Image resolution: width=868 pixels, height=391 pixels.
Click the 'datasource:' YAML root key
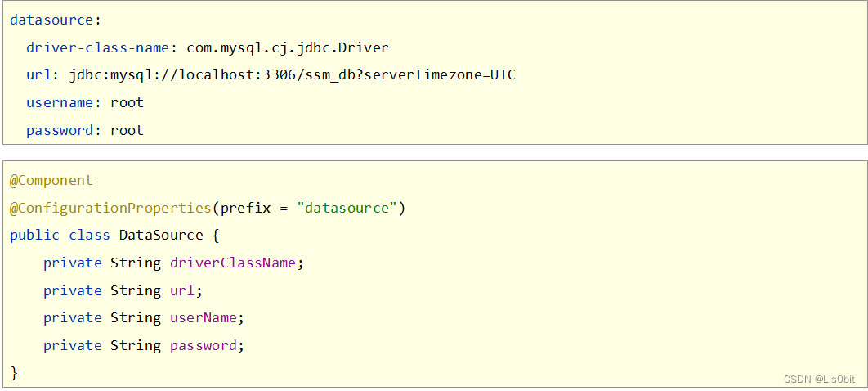[x=56, y=20]
